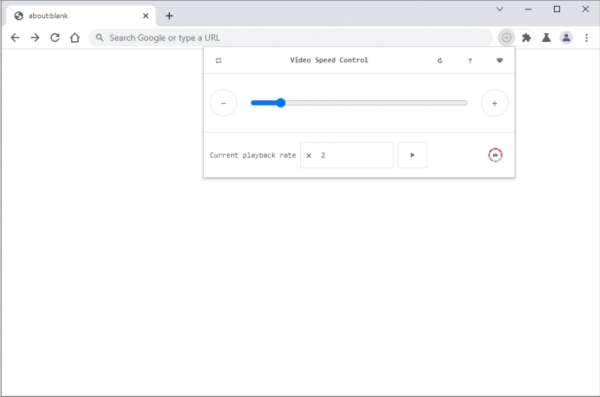Click the reset speed refresh icon in popup
The height and width of the screenshot is (397, 600).
pyautogui.click(x=440, y=60)
